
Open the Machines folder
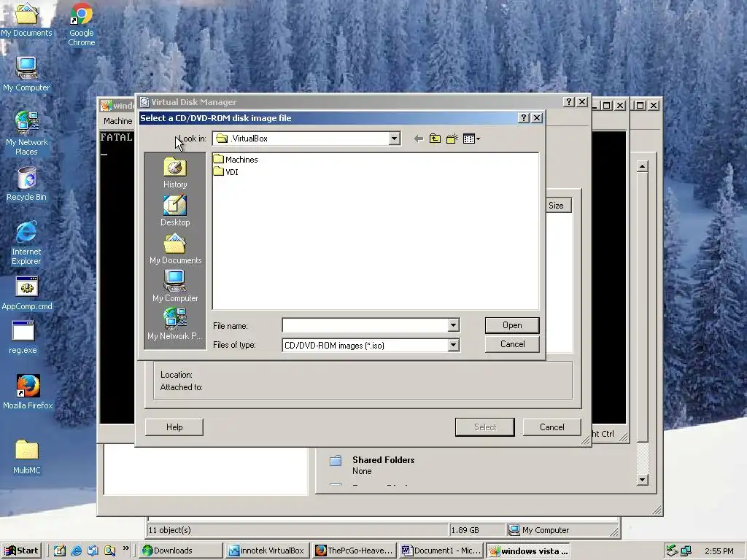point(236,160)
